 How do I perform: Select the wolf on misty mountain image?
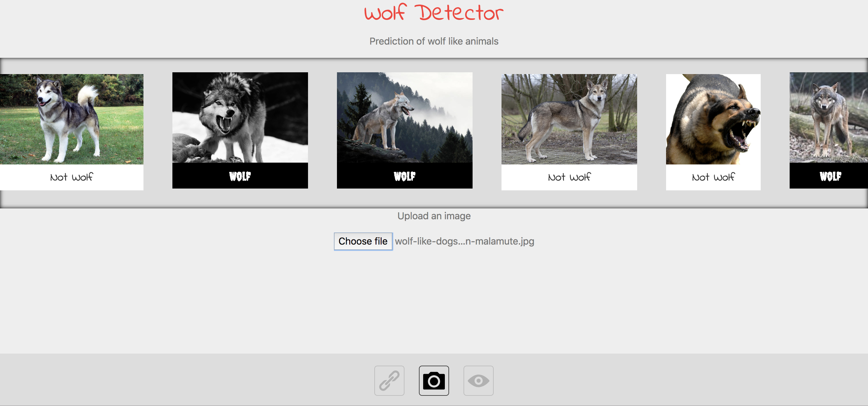404,117
